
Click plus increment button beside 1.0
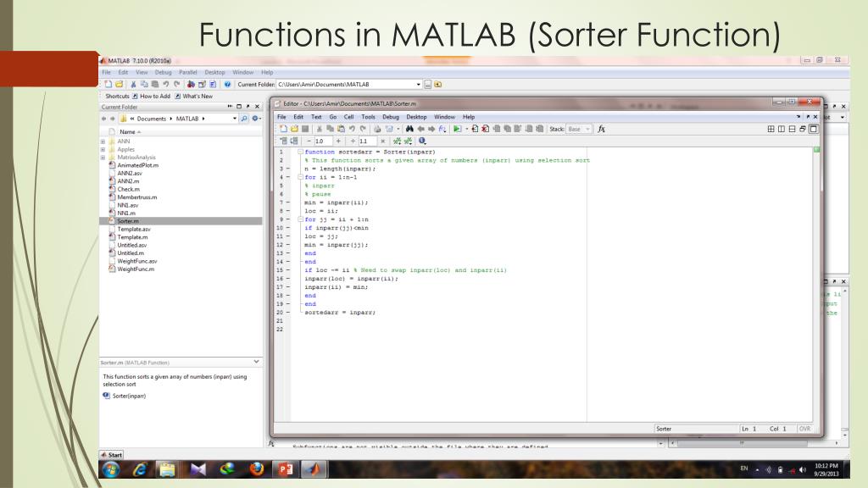[x=339, y=141]
